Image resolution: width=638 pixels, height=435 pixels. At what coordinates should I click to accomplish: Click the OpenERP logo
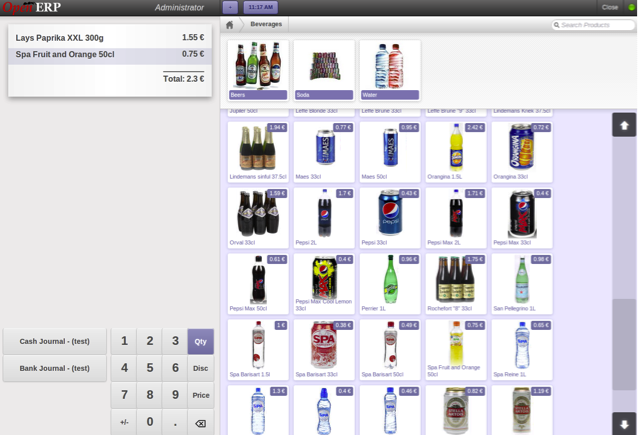point(32,8)
